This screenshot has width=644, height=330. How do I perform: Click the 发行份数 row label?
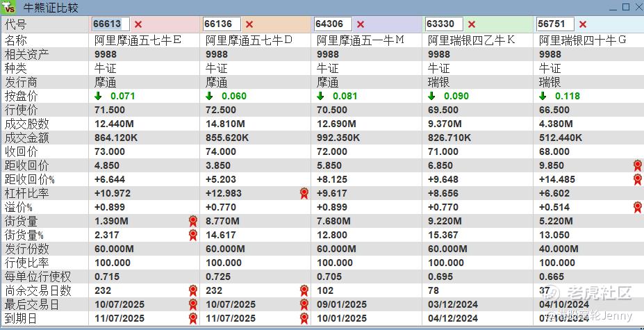pyautogui.click(x=26, y=249)
